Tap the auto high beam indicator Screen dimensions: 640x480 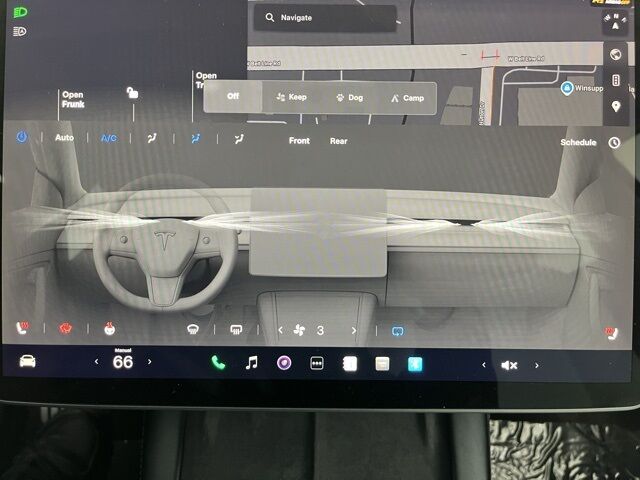tap(20, 31)
